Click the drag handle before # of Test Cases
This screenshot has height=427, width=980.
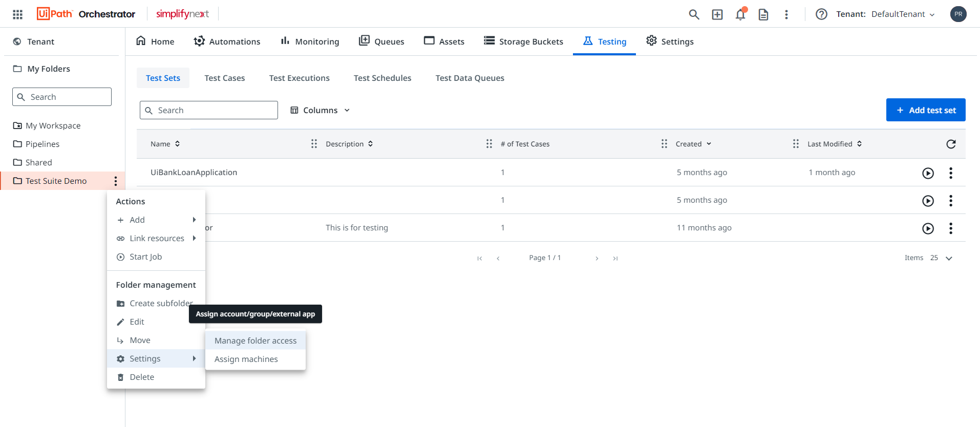tap(489, 144)
